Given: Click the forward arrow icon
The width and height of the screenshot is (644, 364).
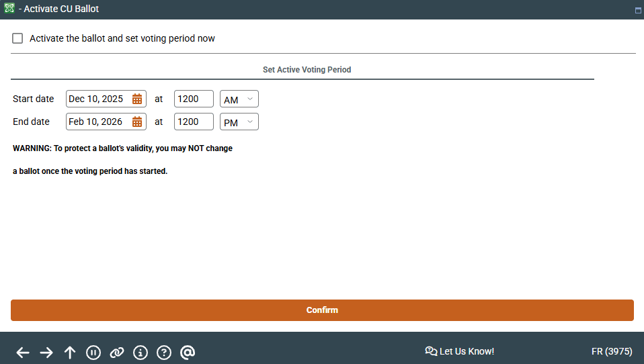Looking at the screenshot, I should [x=46, y=353].
